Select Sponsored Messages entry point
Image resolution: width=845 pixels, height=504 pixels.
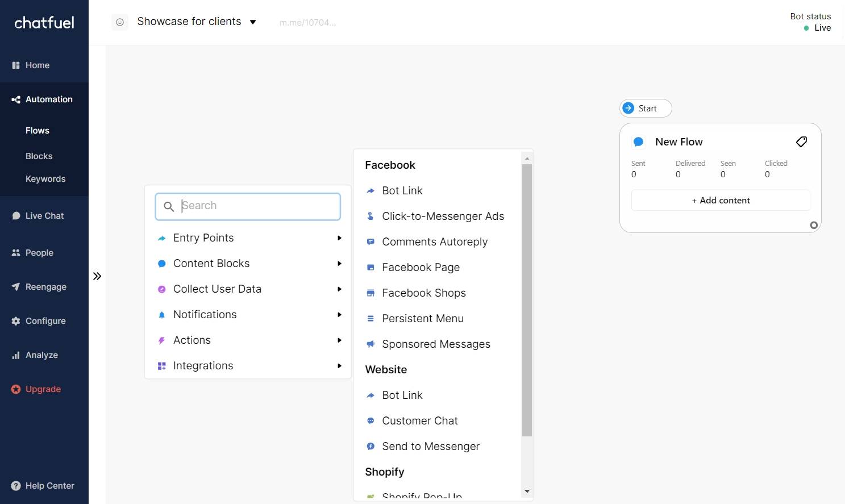click(437, 344)
